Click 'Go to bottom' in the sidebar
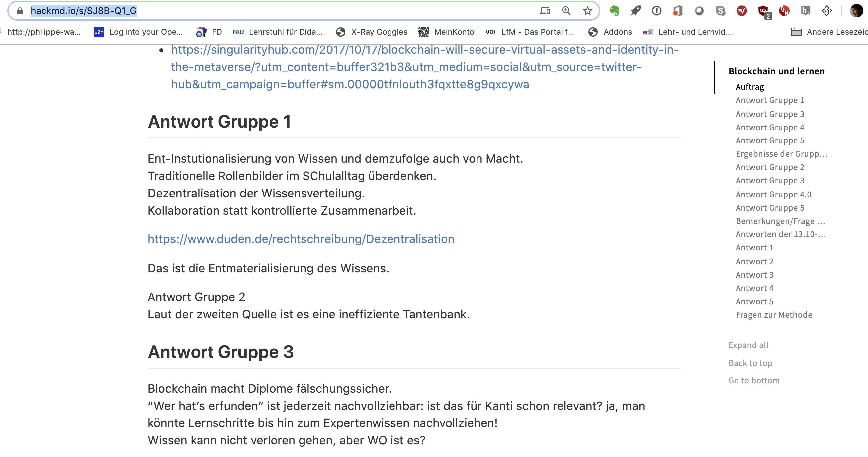868x457 pixels. pyautogui.click(x=753, y=380)
